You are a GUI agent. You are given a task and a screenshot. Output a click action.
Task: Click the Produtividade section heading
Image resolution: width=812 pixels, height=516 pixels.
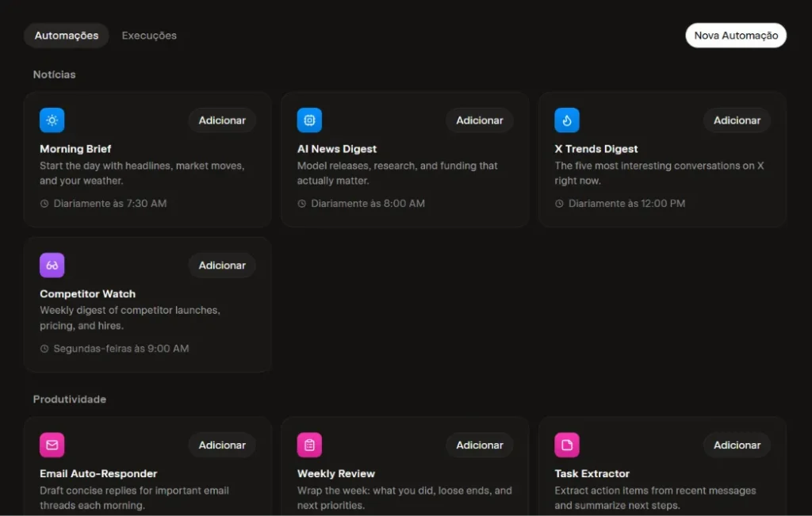(70, 399)
